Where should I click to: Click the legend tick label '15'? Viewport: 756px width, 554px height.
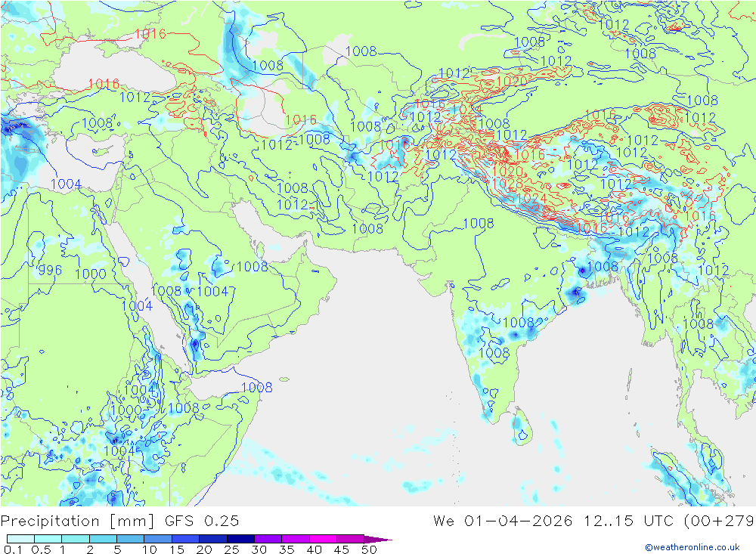[176, 549]
